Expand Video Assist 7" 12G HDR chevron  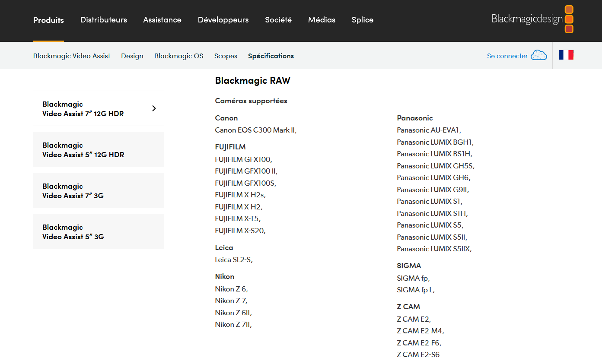154,108
